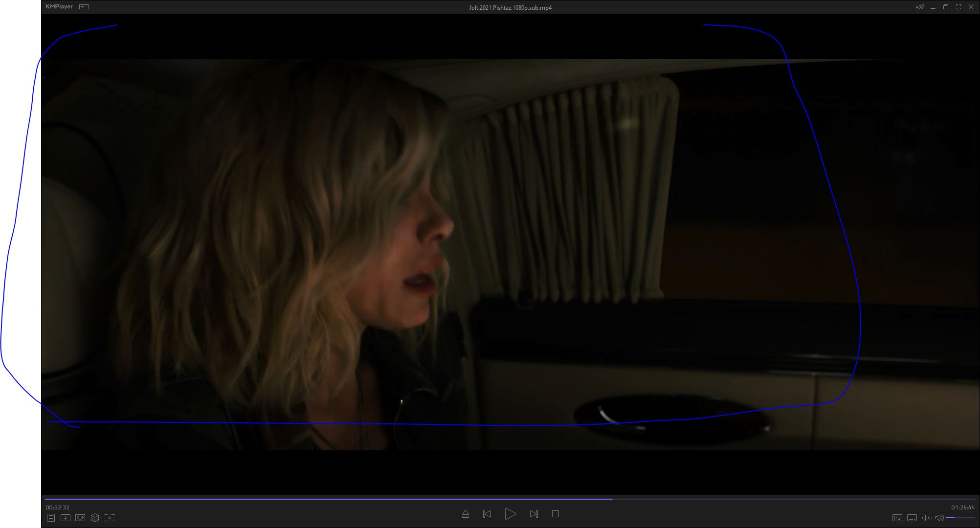This screenshot has height=528, width=980.
Task: Adjust the volume slider
Action: tap(960, 518)
